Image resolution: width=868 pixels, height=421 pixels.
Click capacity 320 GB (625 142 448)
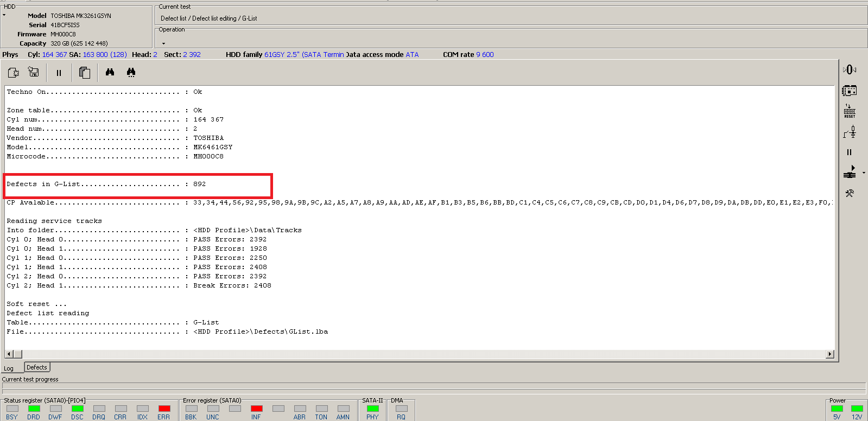click(x=79, y=43)
